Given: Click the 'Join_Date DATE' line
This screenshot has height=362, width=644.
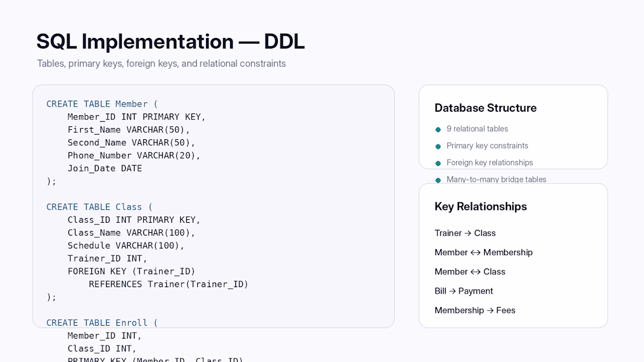Looking at the screenshot, I should (105, 168).
